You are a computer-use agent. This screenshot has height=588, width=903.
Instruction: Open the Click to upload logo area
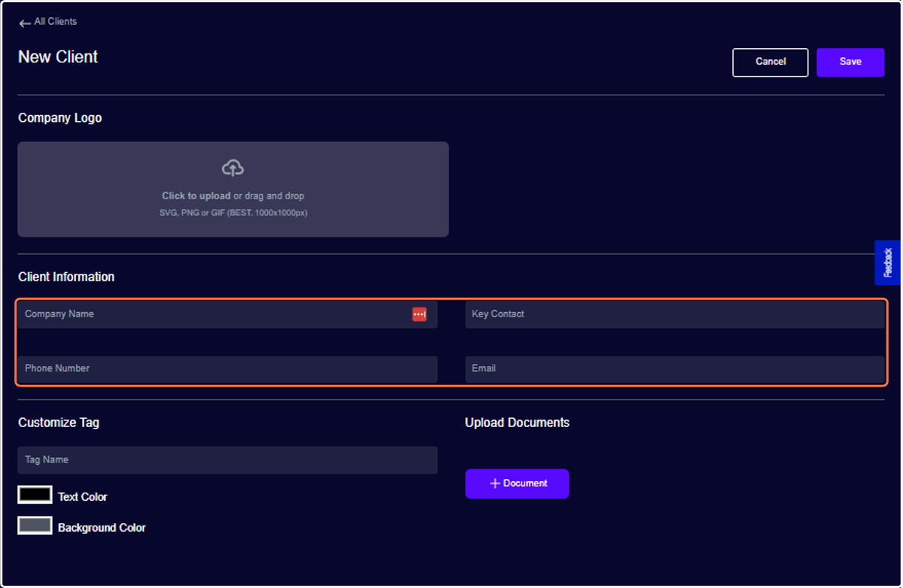(x=233, y=189)
